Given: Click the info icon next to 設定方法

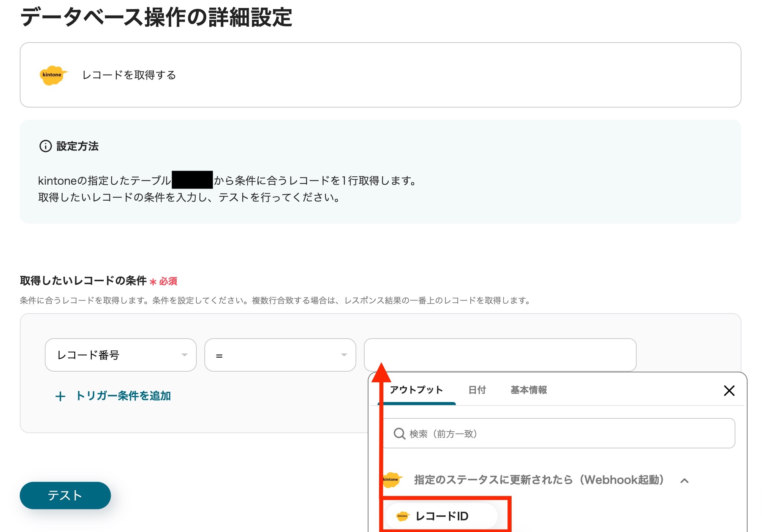Looking at the screenshot, I should pos(46,146).
